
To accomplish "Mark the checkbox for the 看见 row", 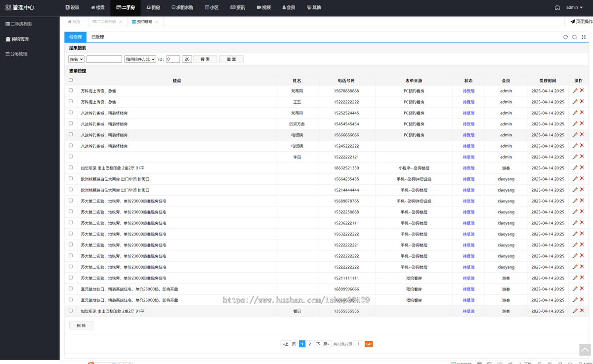I will coord(71,311).
